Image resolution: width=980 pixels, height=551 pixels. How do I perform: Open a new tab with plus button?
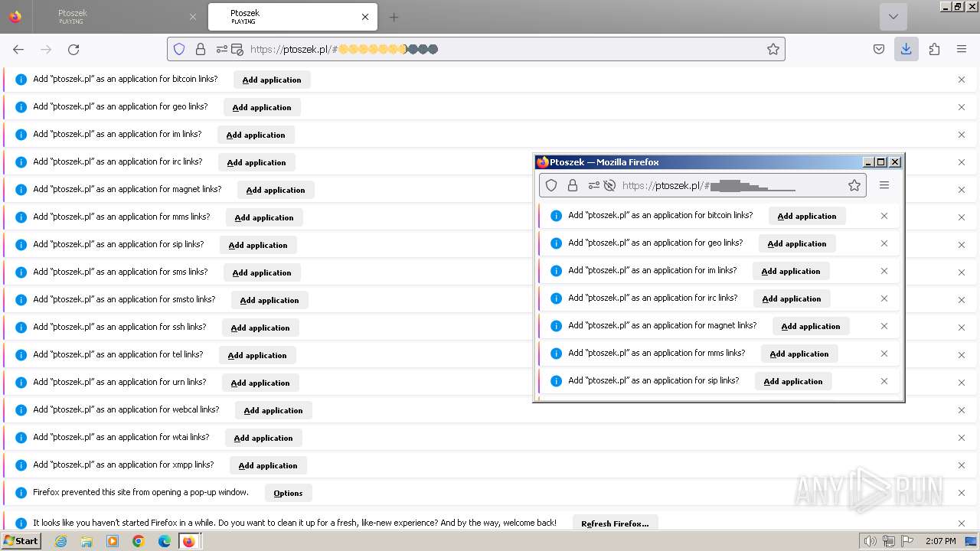pyautogui.click(x=394, y=17)
